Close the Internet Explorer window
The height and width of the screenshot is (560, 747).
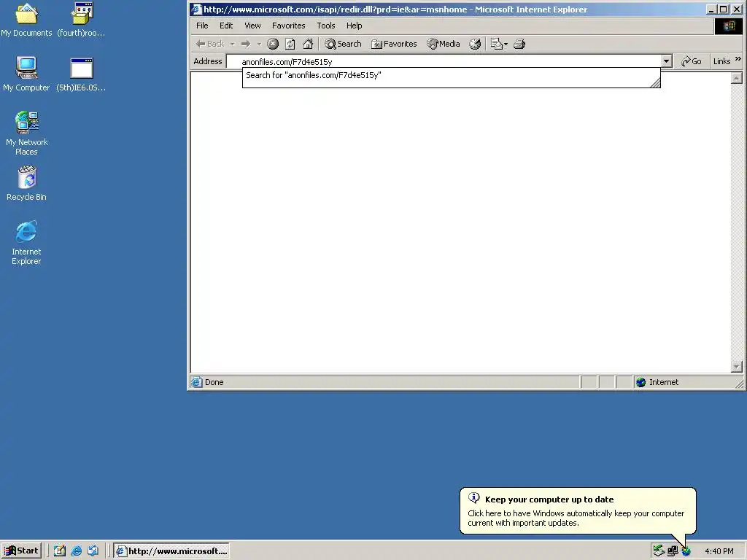click(x=737, y=9)
